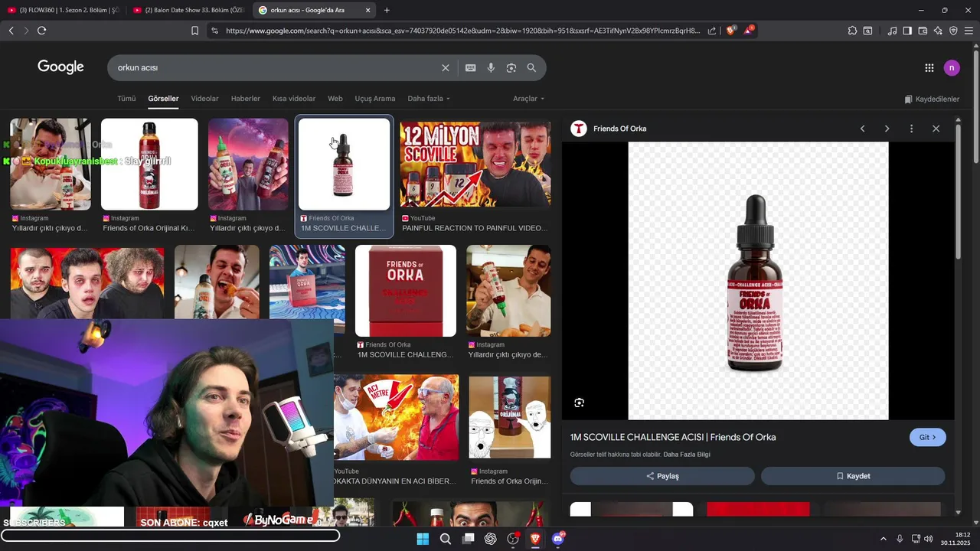Viewport: 980px width, 551px height.
Task: Reload the current page
Action: 41,31
